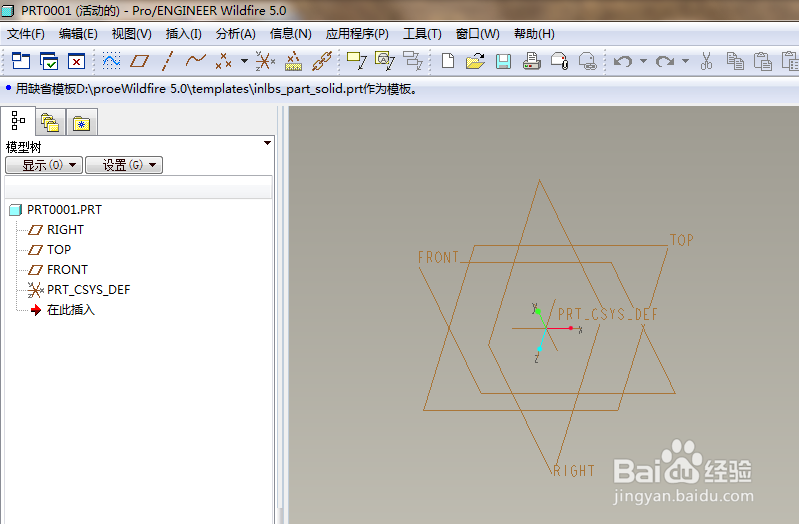Open the 帮助(H) menu

(534, 34)
